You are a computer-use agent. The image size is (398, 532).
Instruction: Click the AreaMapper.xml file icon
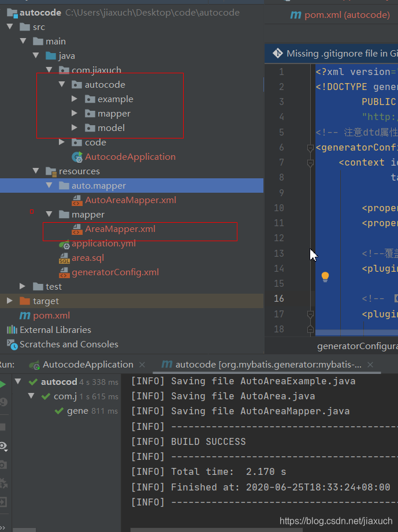[x=77, y=229]
